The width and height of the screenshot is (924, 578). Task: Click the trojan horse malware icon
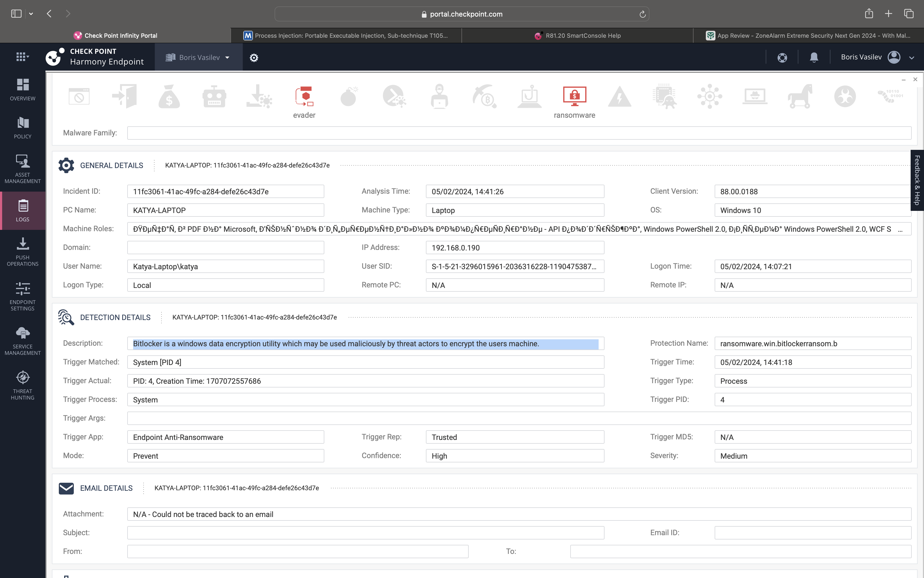800,96
